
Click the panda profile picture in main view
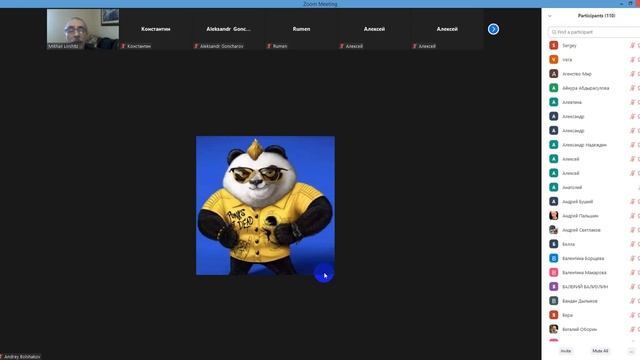[265, 206]
